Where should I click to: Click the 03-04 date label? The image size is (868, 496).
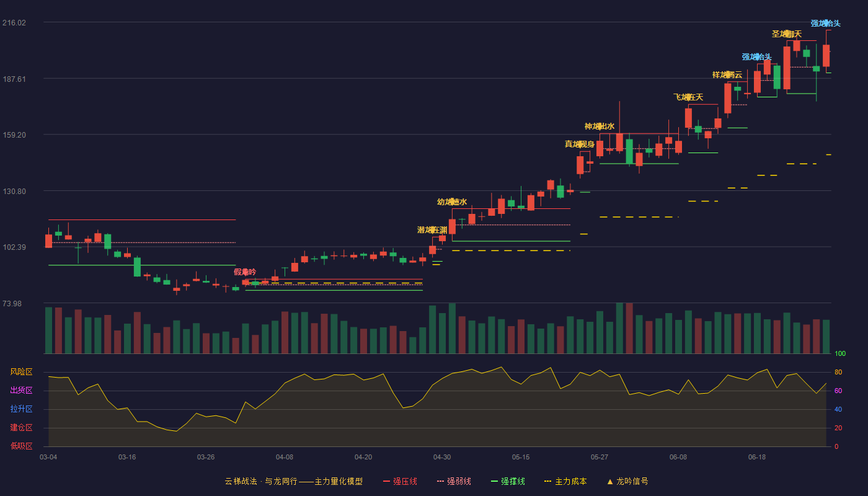(x=48, y=457)
